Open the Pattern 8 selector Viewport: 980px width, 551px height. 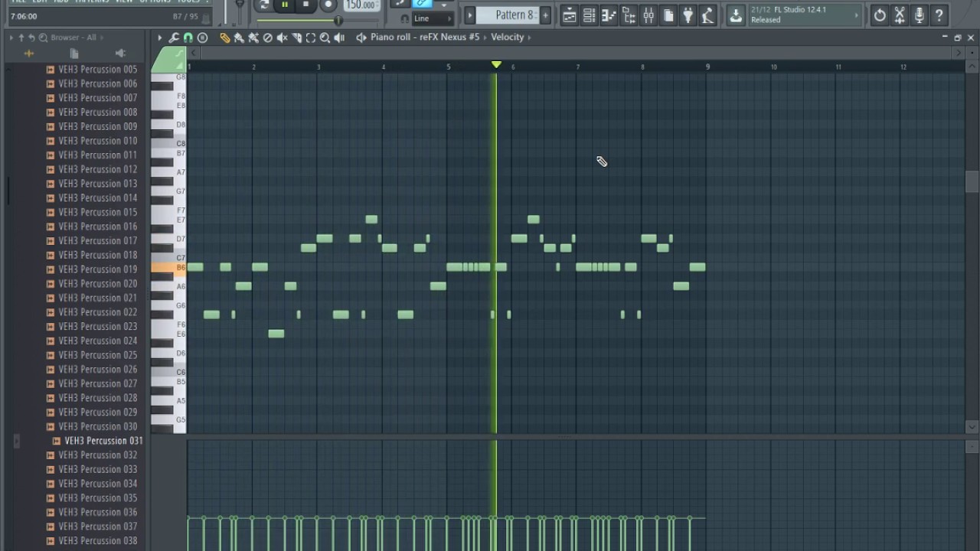(x=508, y=15)
